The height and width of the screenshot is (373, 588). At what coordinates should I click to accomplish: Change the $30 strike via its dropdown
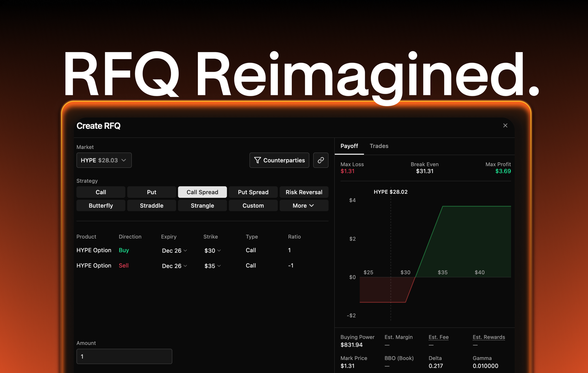tap(212, 250)
